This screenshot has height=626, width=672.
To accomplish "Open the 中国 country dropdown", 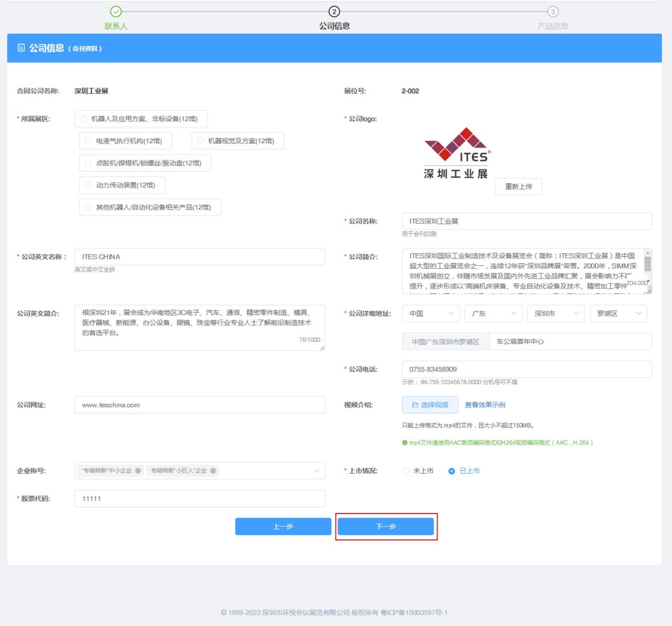I will [431, 313].
